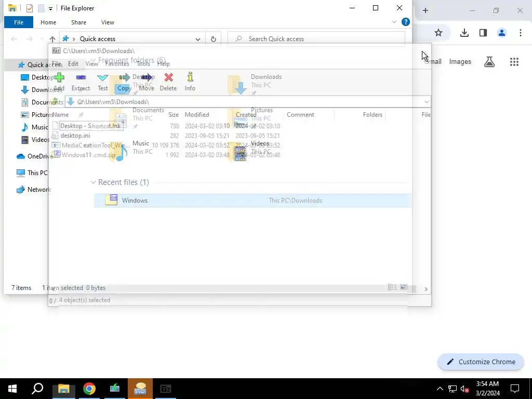532x399 pixels.
Task: Select desktop.ini in the 7-Zip file list
Action: pyautogui.click(x=75, y=136)
